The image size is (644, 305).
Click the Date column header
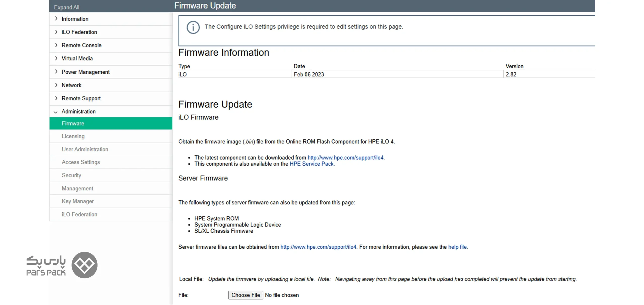(299, 66)
